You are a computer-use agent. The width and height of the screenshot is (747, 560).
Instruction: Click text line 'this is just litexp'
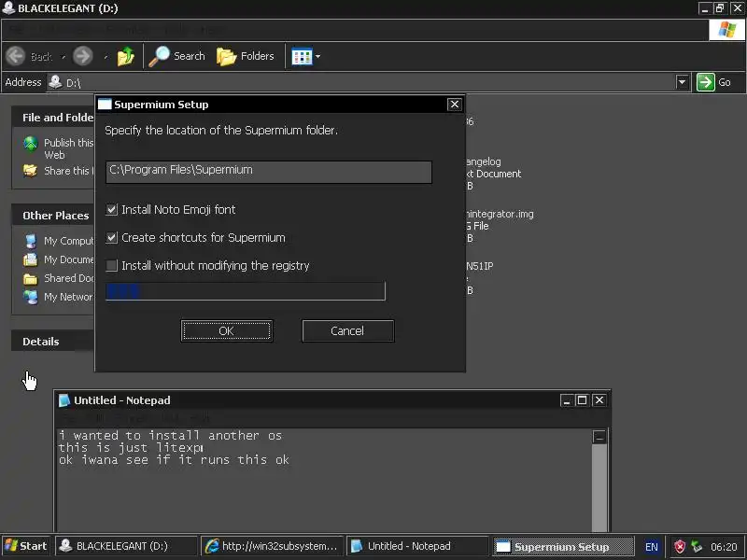click(131, 448)
